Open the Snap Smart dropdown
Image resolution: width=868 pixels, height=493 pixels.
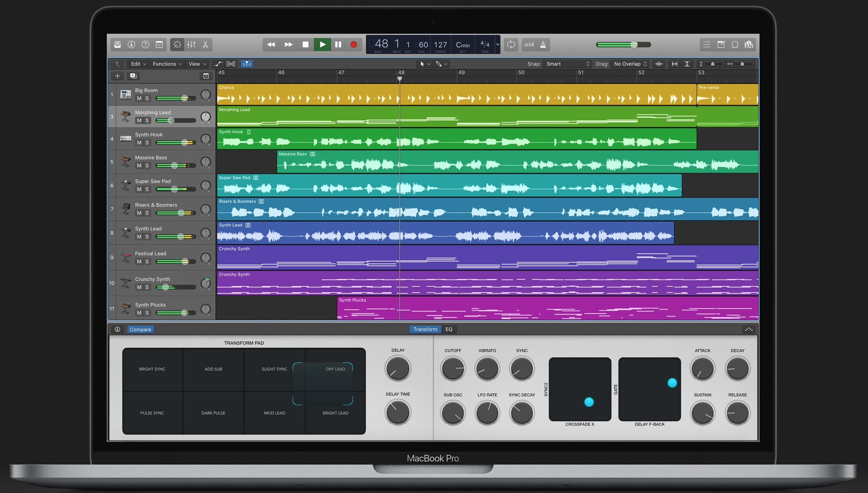pos(566,64)
